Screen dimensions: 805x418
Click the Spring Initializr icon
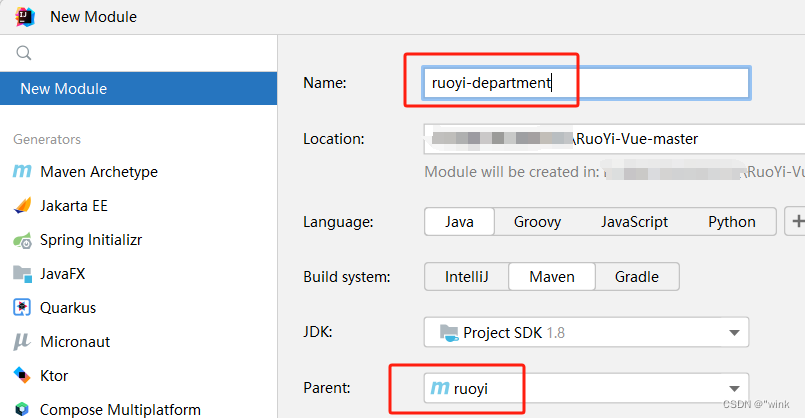pyautogui.click(x=22, y=240)
